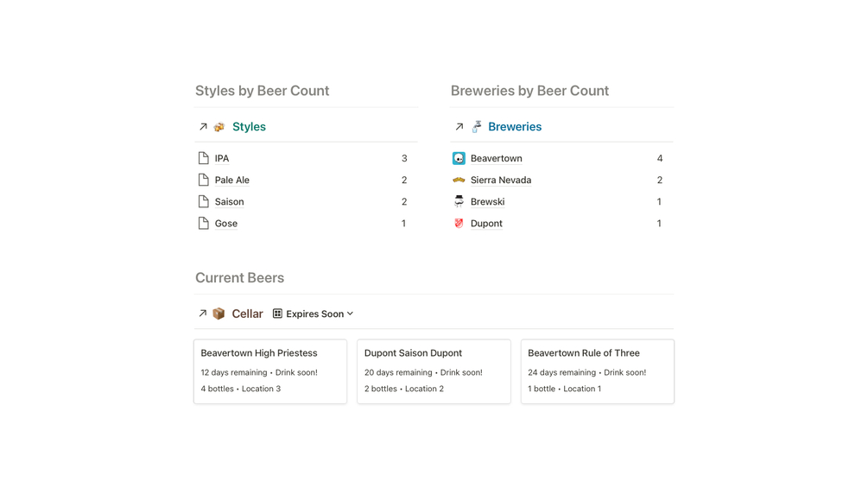Click the arrow icon beside Styles
Viewport: 868px width, 488px height.
tap(203, 127)
